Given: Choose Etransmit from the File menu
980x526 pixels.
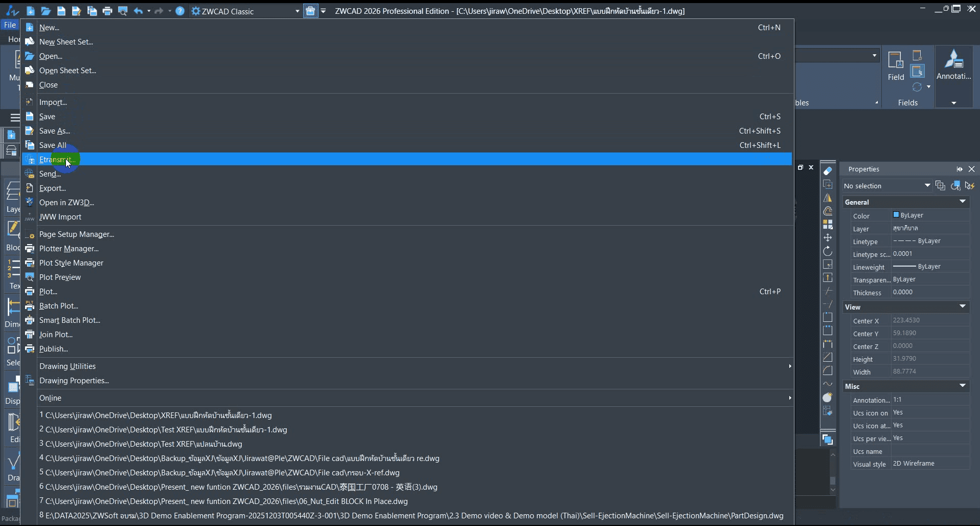Looking at the screenshot, I should (x=57, y=160).
